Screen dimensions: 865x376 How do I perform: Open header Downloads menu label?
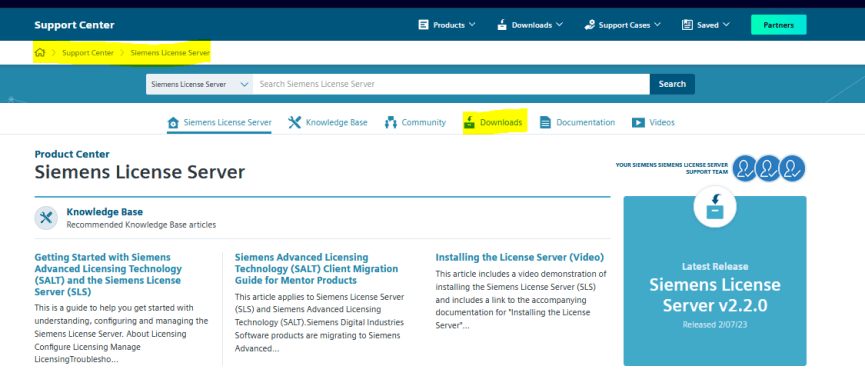pyautogui.click(x=532, y=25)
